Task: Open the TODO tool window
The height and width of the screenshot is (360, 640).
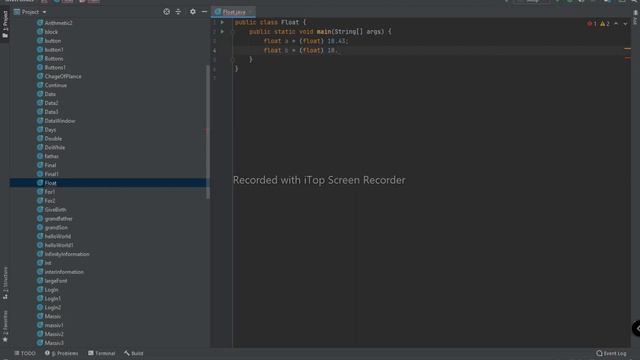Action: 25,353
